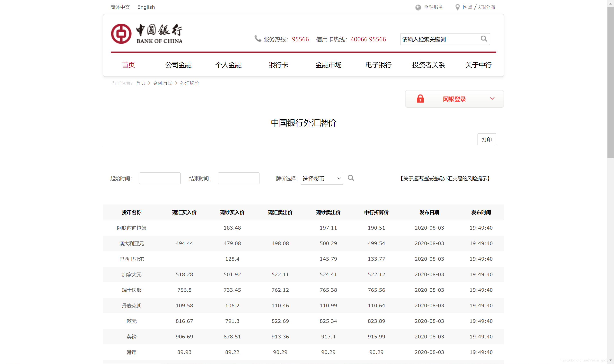Image resolution: width=614 pixels, height=364 pixels.
Task: Expand the 网银登录 panel chevron
Action: tap(492, 99)
